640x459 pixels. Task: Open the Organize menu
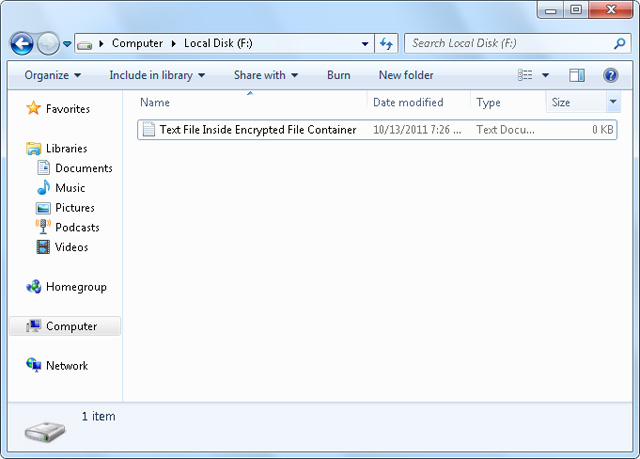(53, 75)
